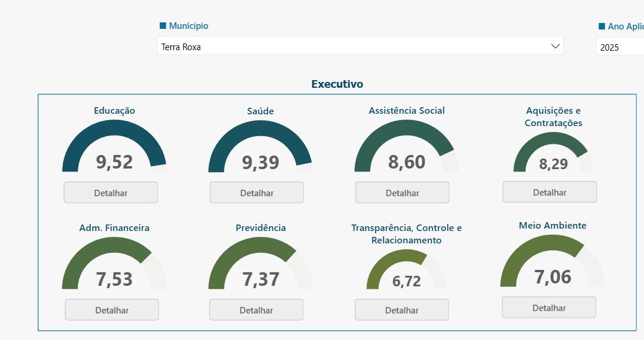
Task: Open Detalhar for Educação
Action: (111, 193)
